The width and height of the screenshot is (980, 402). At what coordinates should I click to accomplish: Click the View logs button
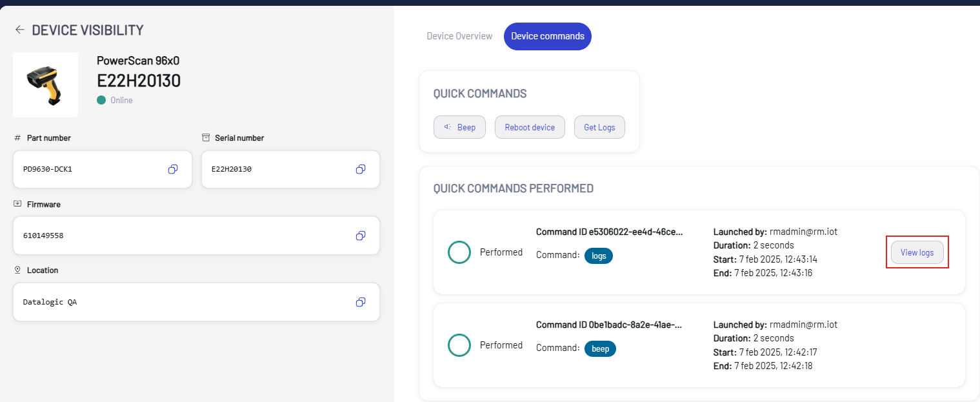click(917, 252)
